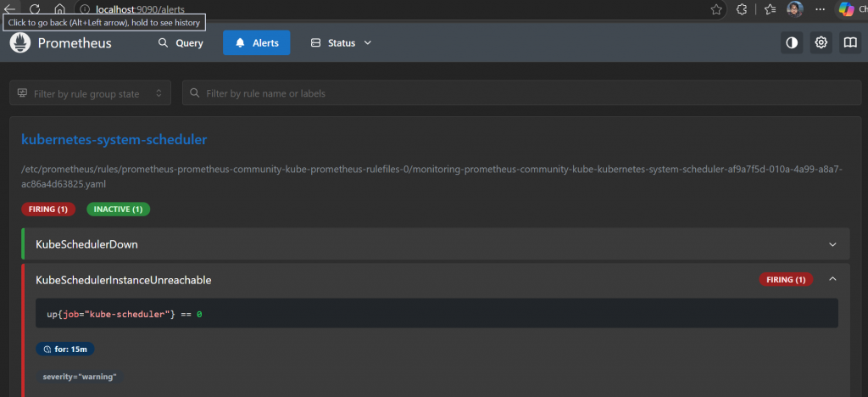Click the user profile avatar

click(795, 9)
